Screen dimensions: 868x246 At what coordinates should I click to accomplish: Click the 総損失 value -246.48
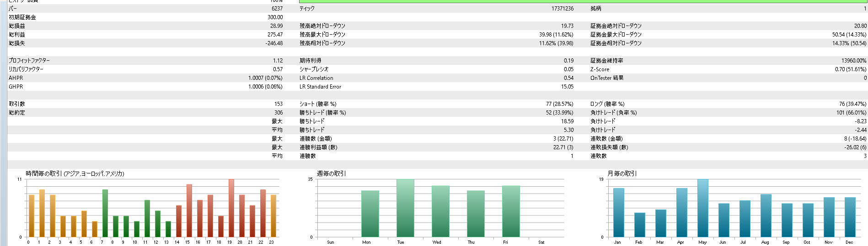274,43
